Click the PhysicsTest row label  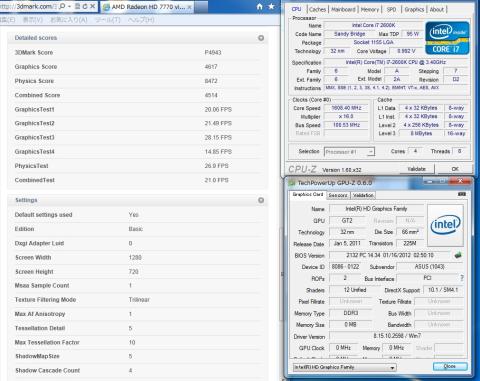(31, 166)
